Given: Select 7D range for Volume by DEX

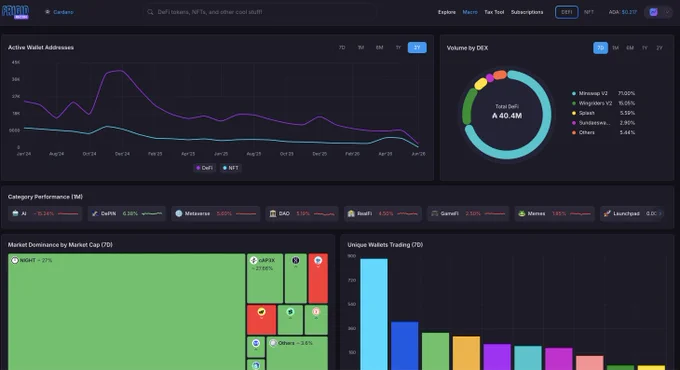Looking at the screenshot, I should click(x=600, y=48).
